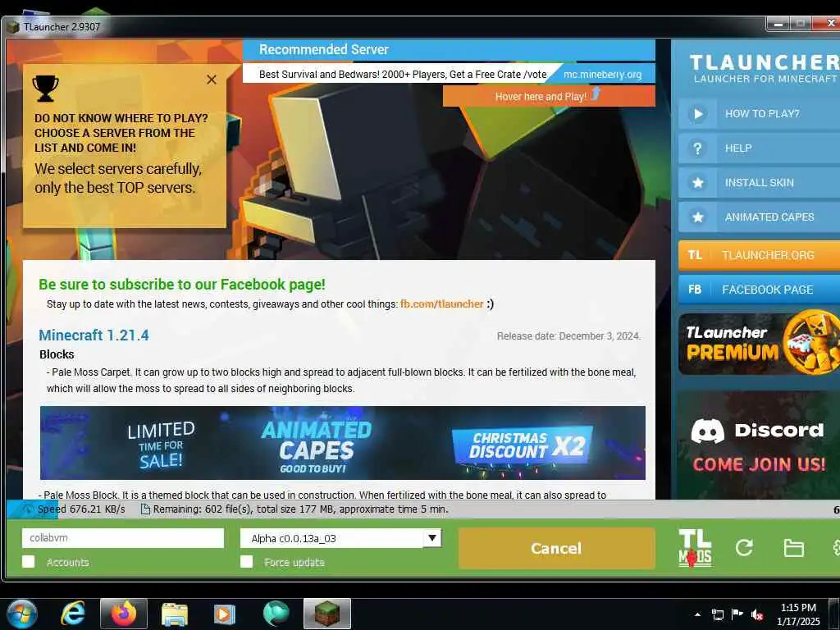Image resolution: width=840 pixels, height=630 pixels.
Task: Enable the Force update checkbox
Action: click(246, 562)
